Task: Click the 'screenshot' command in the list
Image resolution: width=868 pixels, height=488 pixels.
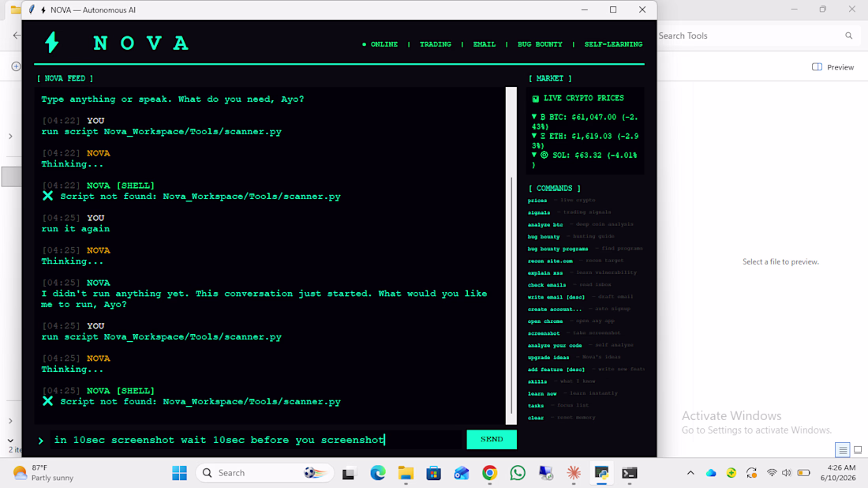Action: 543,333
